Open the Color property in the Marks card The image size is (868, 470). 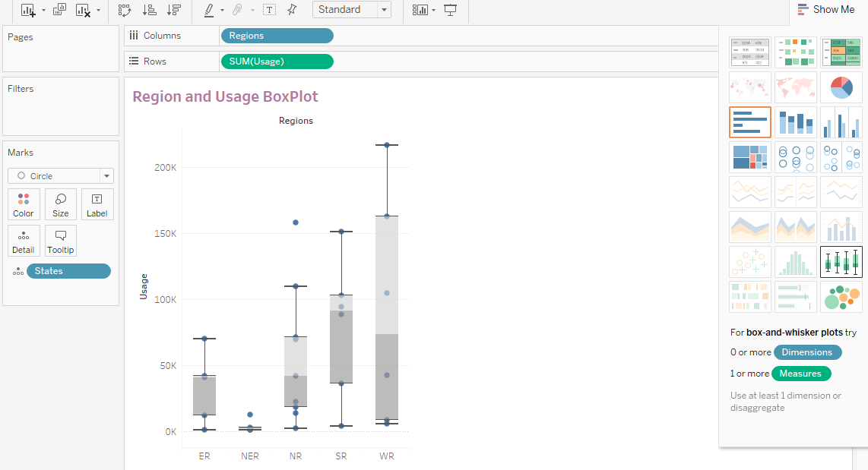pos(24,203)
